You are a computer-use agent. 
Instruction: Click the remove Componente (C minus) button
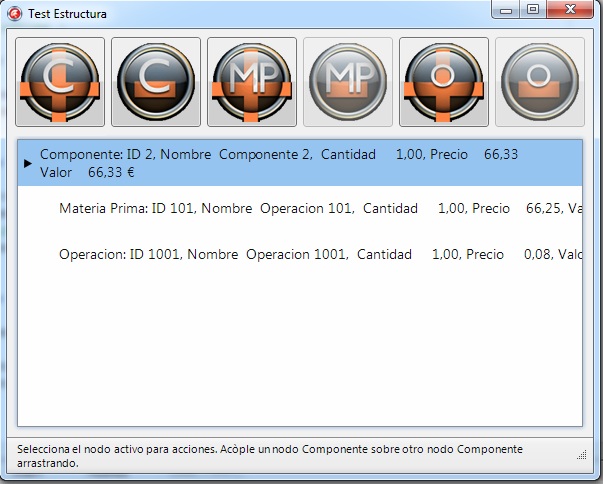pos(156,82)
